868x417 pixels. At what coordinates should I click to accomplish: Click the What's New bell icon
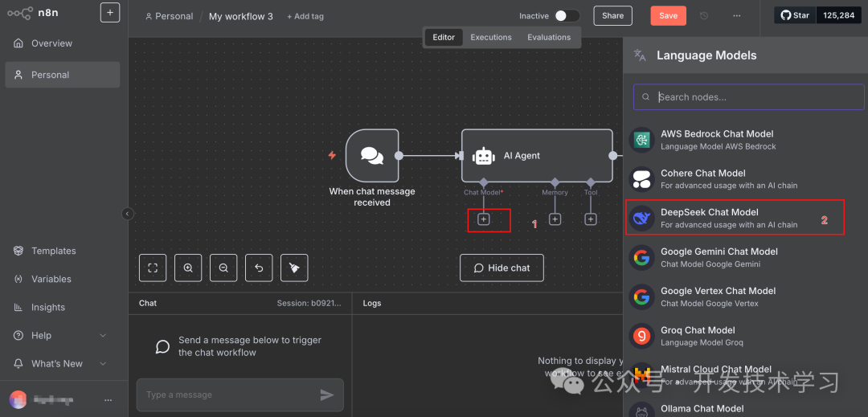[x=18, y=363]
